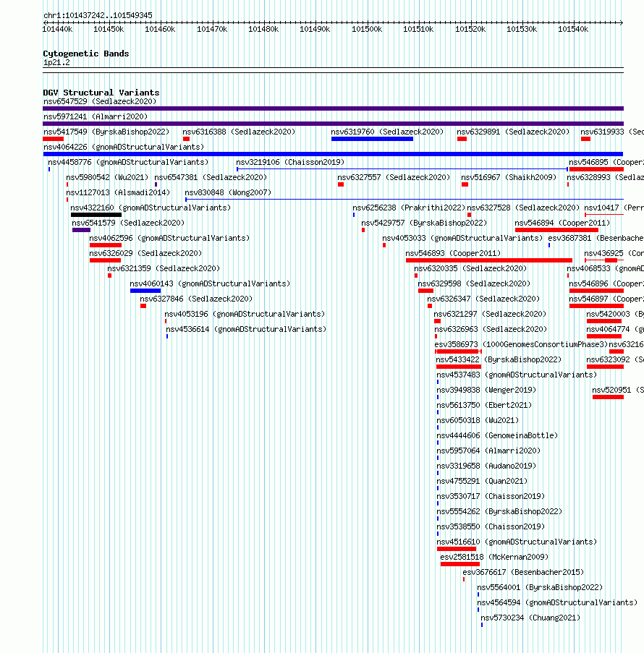
Task: Open nsv4537483 (gnomADStructuralVariants) entry
Action: (x=517, y=375)
